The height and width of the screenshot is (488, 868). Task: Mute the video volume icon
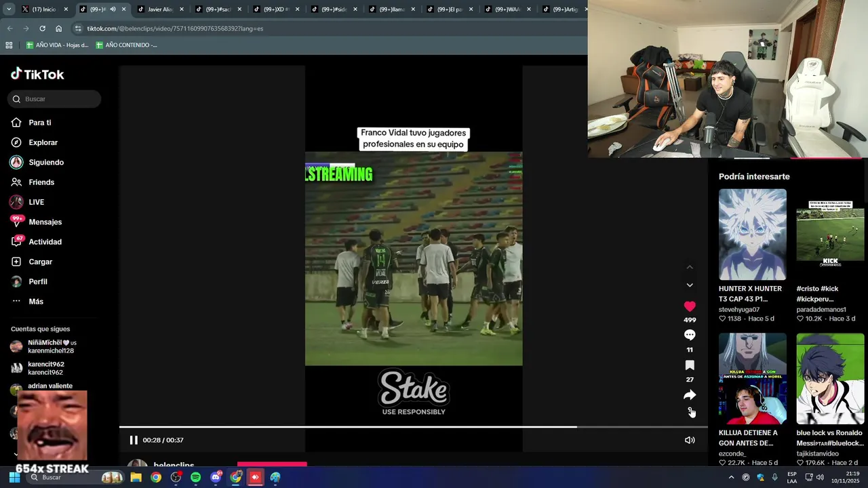click(x=690, y=440)
